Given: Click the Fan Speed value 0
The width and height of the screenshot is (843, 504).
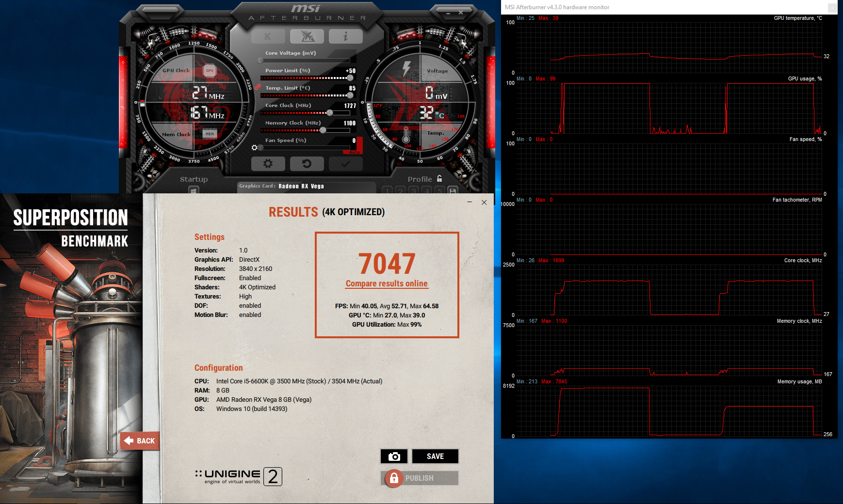Looking at the screenshot, I should (x=354, y=141).
